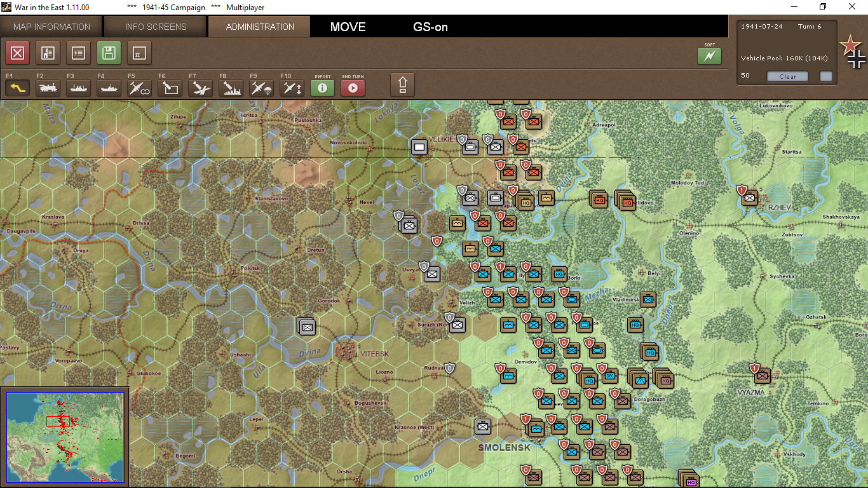Click the Staritsa town label

click(792, 152)
